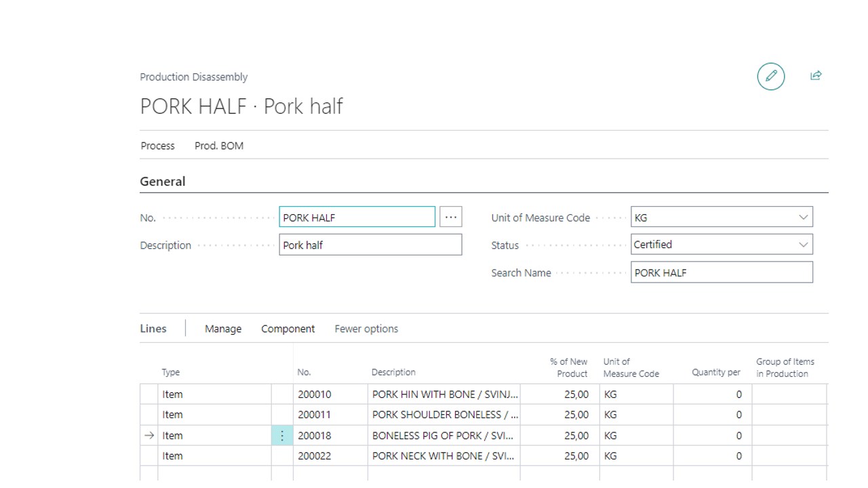Click the No. field containing PORK HALF

pos(357,218)
